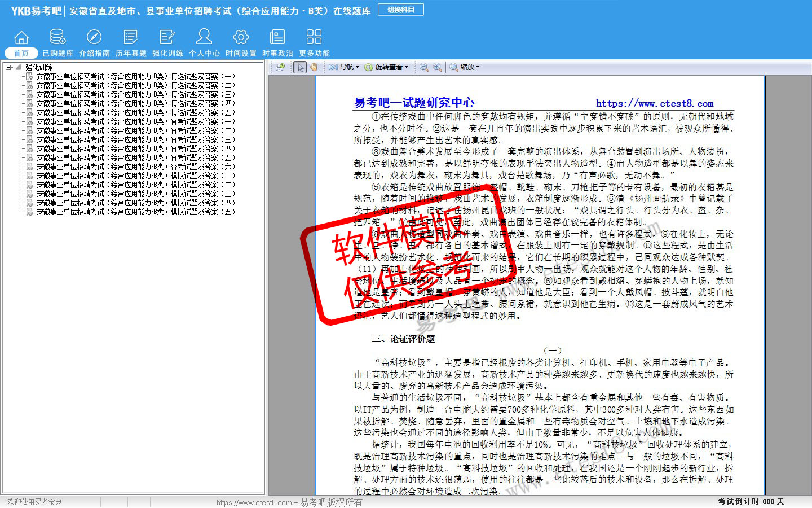Click the 切换科目 switch subject button
Image resolution: width=812 pixels, height=508 pixels.
coord(401,10)
